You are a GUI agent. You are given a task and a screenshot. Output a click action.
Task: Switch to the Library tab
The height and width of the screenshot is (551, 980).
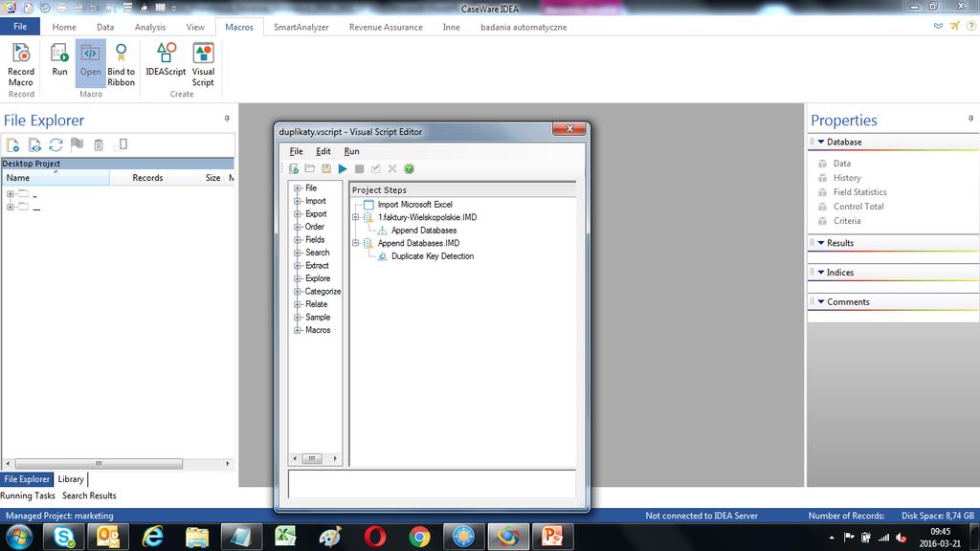pos(71,479)
